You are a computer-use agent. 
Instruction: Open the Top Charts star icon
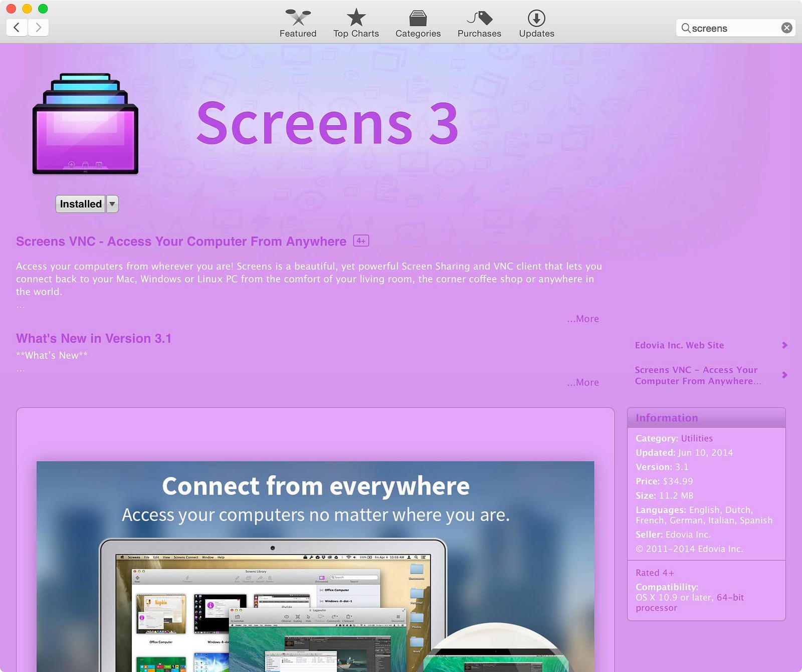tap(356, 18)
